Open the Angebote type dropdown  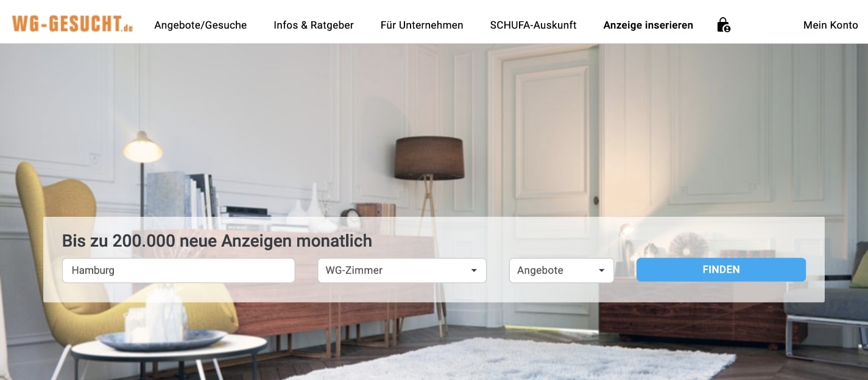pos(562,270)
